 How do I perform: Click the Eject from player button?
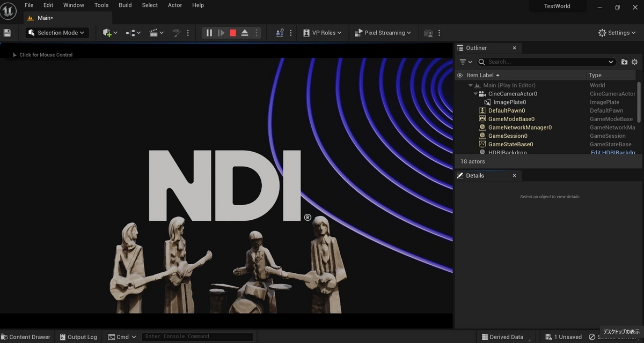click(x=245, y=33)
